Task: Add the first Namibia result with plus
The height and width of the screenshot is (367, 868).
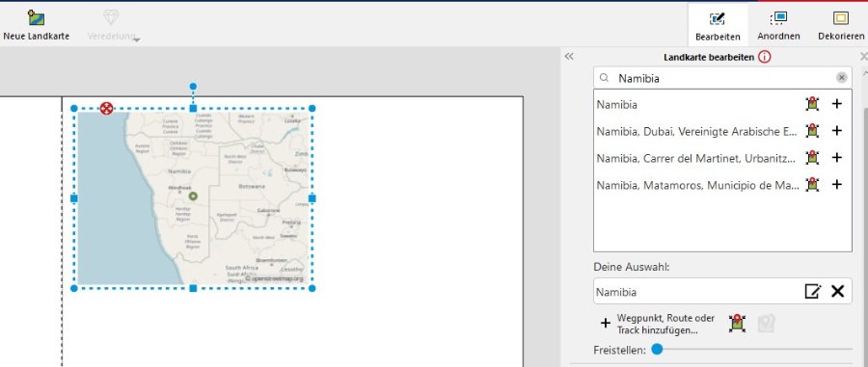Action: click(837, 103)
